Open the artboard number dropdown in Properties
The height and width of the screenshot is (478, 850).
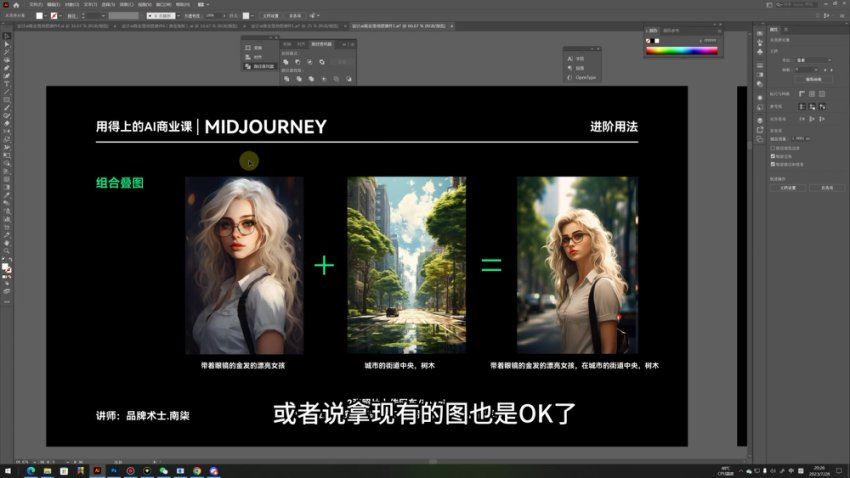point(807,69)
